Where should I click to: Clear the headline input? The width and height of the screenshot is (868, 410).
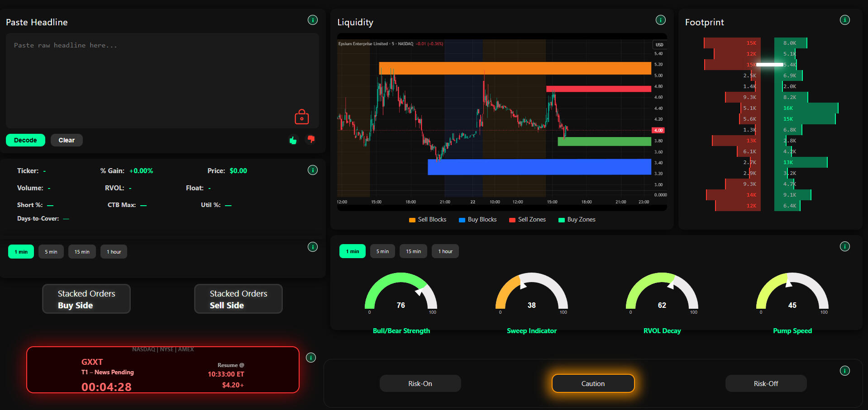(x=67, y=140)
